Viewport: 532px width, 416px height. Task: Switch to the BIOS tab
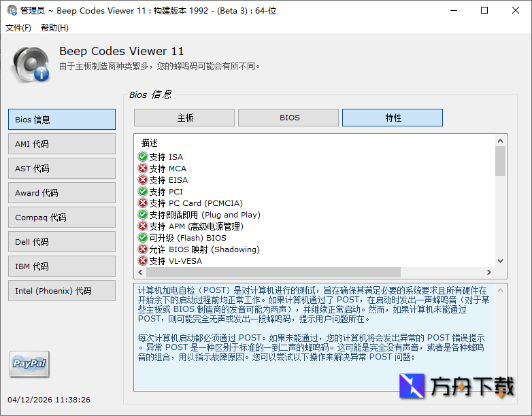(288, 118)
